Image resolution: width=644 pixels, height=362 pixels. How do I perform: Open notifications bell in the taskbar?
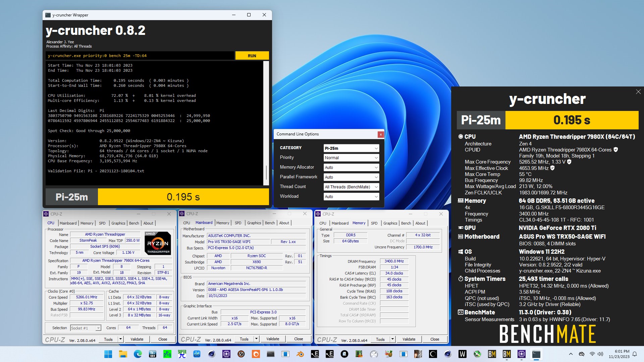point(635,354)
